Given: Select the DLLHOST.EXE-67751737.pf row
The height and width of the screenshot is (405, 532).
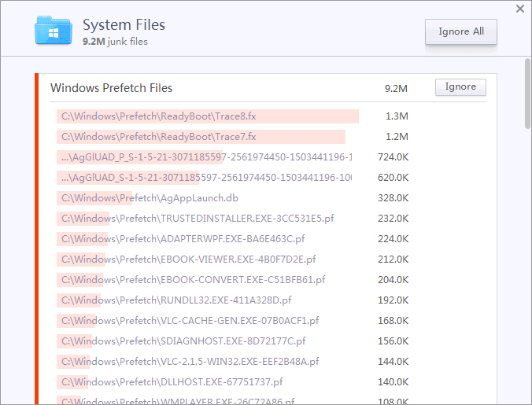Looking at the screenshot, I should coord(232,382).
